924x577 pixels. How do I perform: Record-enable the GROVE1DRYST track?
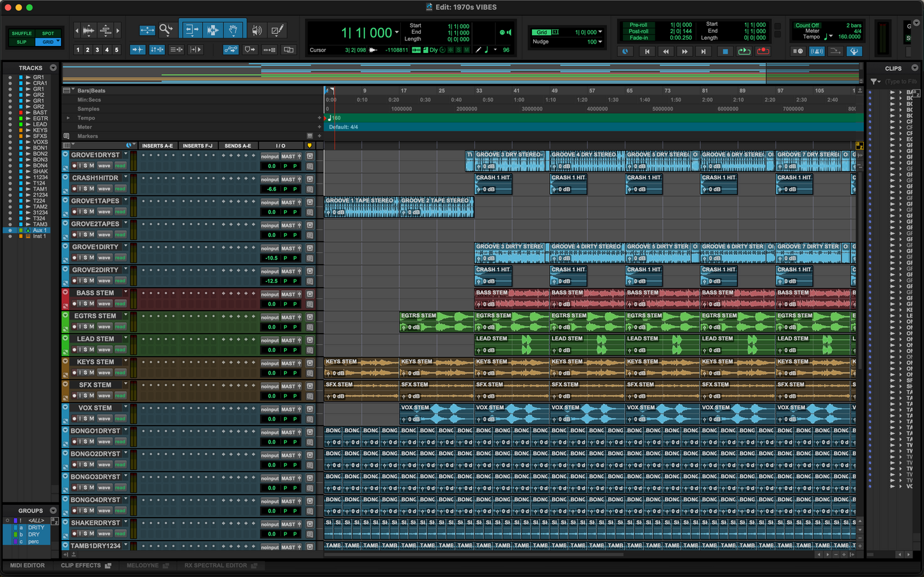pyautogui.click(x=75, y=165)
